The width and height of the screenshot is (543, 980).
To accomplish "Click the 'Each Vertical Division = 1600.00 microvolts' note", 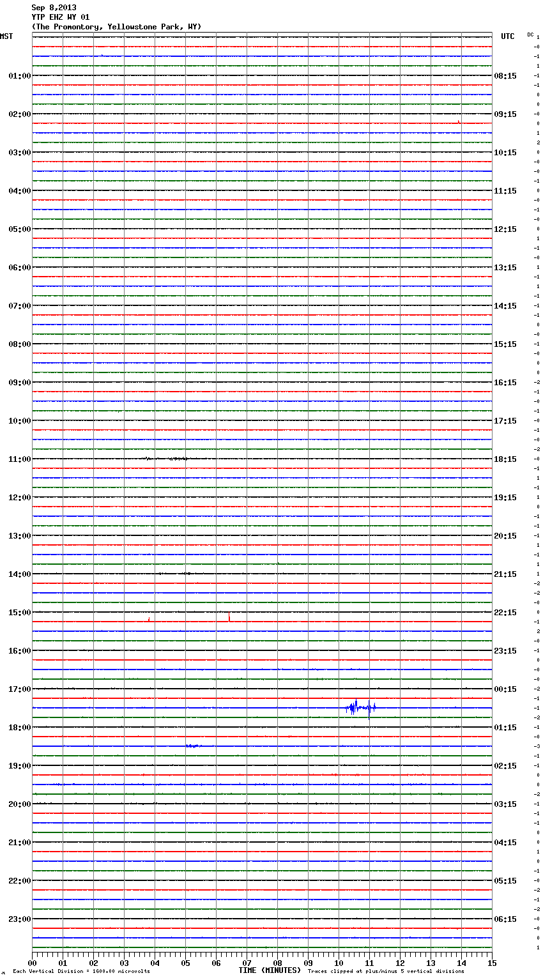I will [x=81, y=972].
